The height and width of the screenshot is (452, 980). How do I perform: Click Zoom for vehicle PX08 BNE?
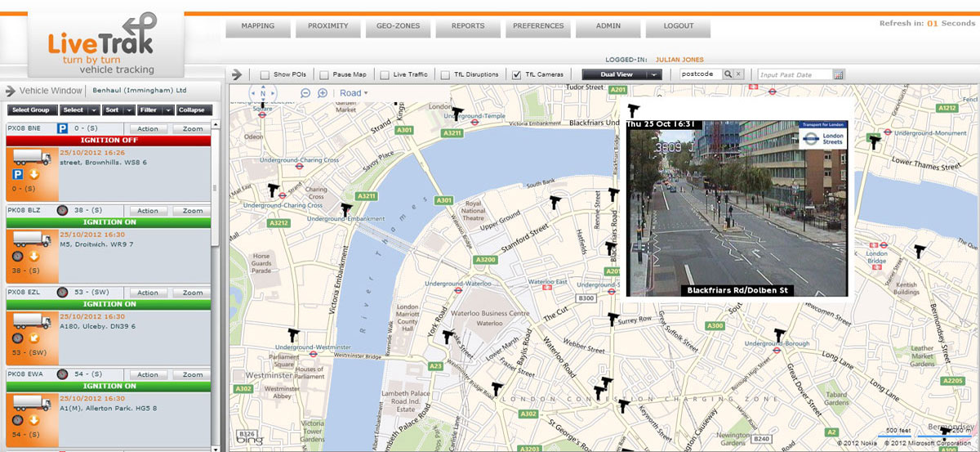[x=193, y=128]
